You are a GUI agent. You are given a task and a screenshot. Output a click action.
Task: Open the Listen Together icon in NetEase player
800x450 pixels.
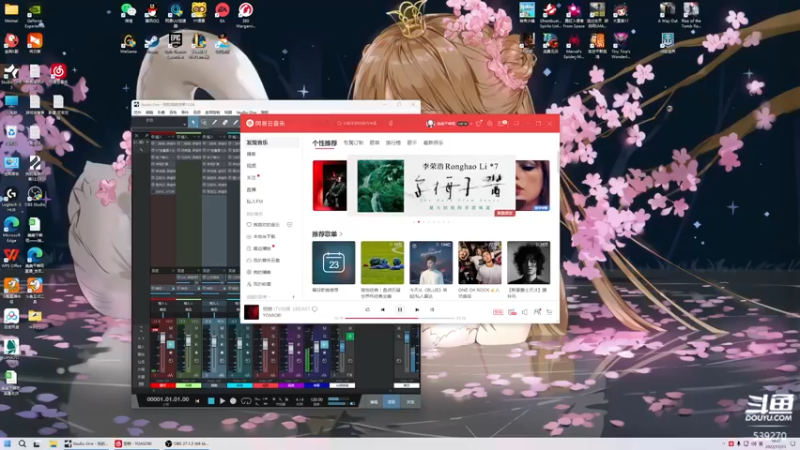click(x=537, y=312)
